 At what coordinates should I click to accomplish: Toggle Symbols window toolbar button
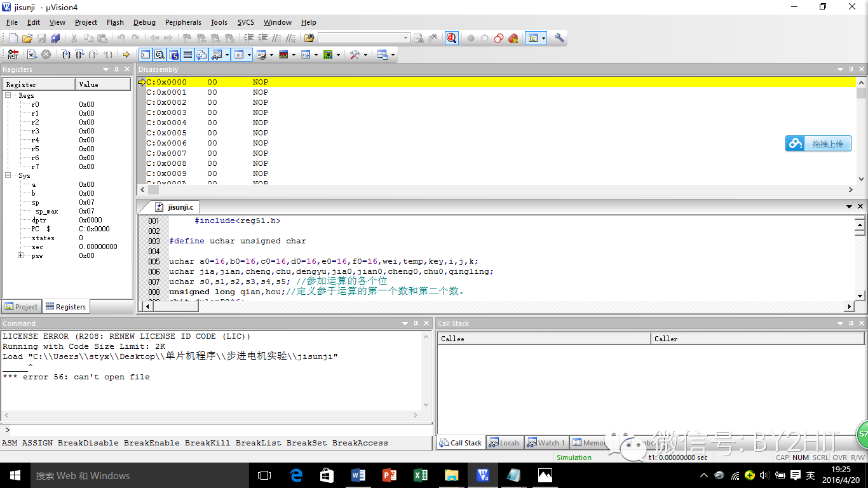coord(173,55)
